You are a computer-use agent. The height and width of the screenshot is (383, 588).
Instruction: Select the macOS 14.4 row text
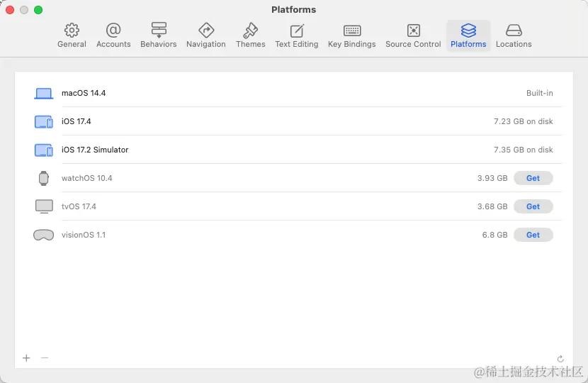(84, 93)
